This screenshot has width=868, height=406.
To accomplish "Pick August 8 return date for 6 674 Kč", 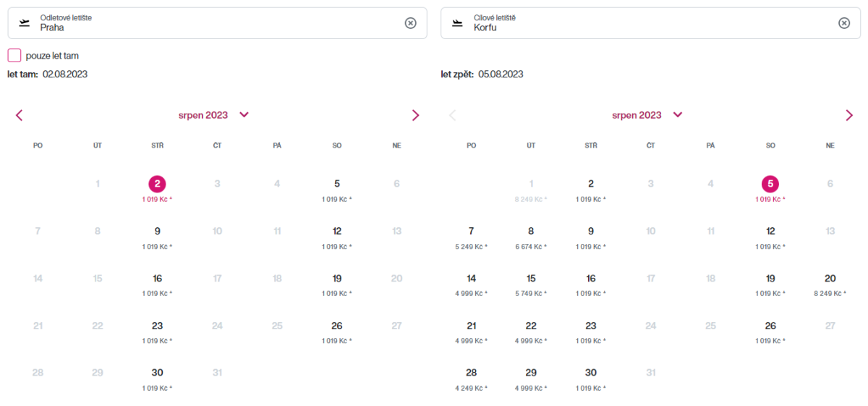I will pos(531,232).
